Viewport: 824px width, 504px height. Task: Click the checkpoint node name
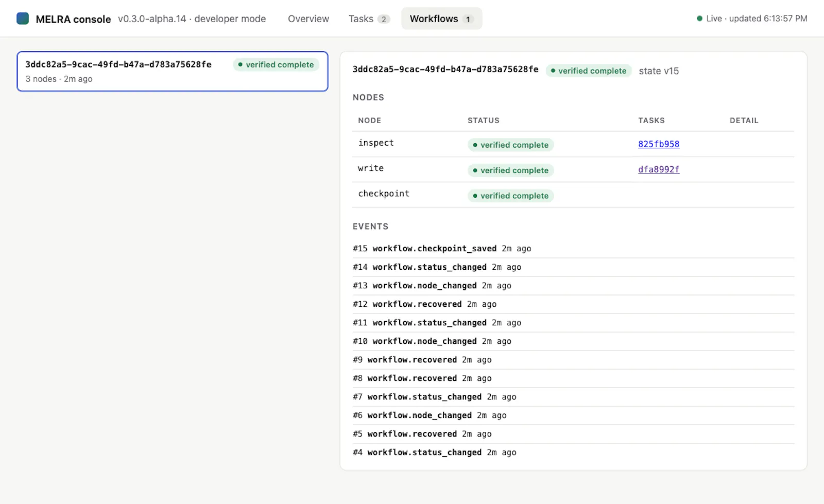384,194
